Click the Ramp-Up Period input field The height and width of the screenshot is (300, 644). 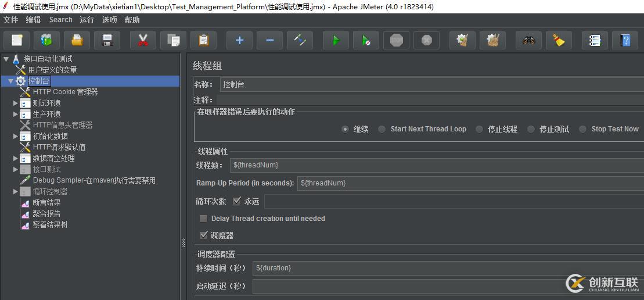[x=470, y=183]
